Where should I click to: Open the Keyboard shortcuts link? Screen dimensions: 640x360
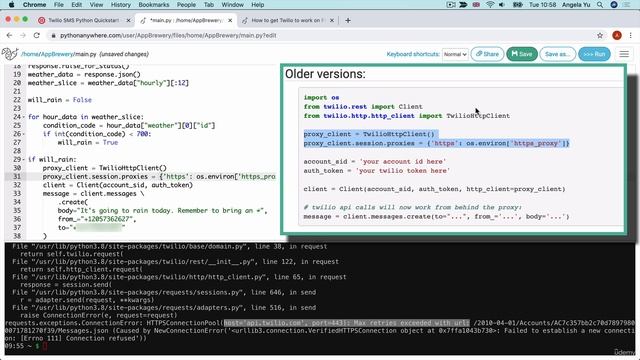click(x=413, y=54)
